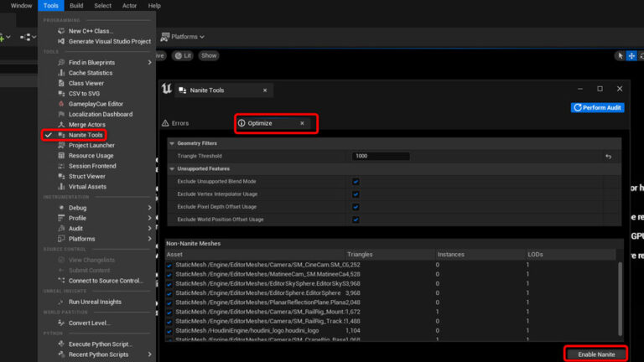
Task: Open the Build menu
Action: point(76,6)
